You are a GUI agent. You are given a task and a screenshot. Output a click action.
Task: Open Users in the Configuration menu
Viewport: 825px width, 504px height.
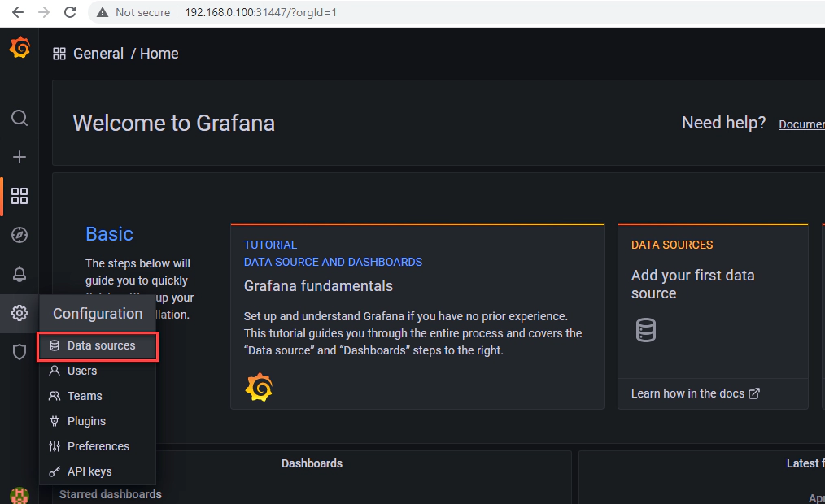98,371
